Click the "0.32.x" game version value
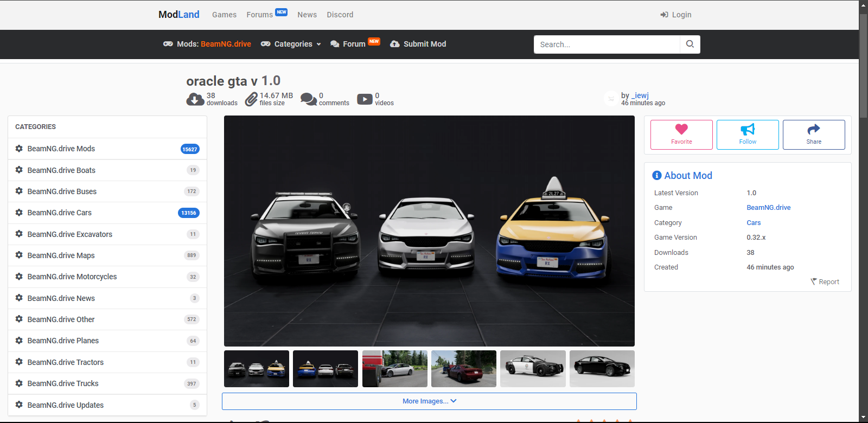 coord(756,238)
